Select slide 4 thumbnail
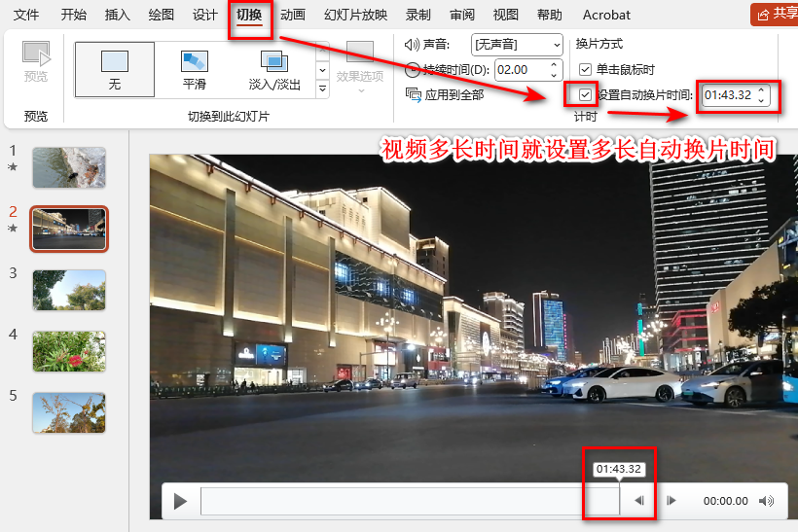Image resolution: width=798 pixels, height=532 pixels. pyautogui.click(x=69, y=351)
